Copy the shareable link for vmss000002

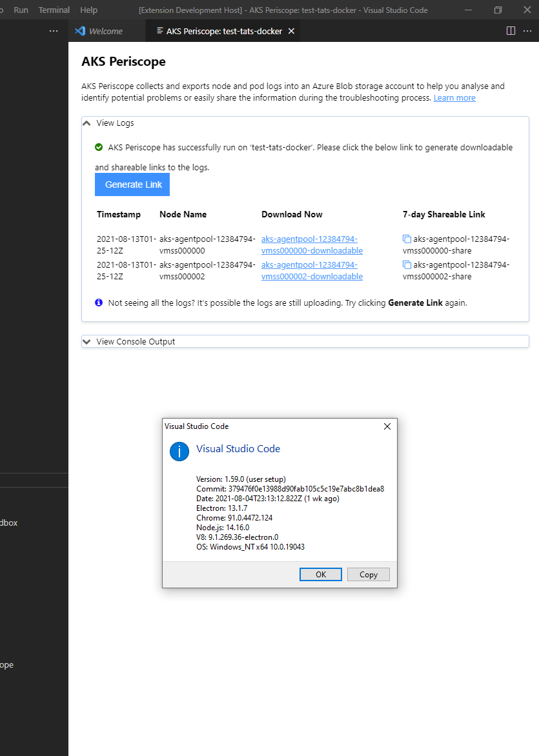point(407,264)
